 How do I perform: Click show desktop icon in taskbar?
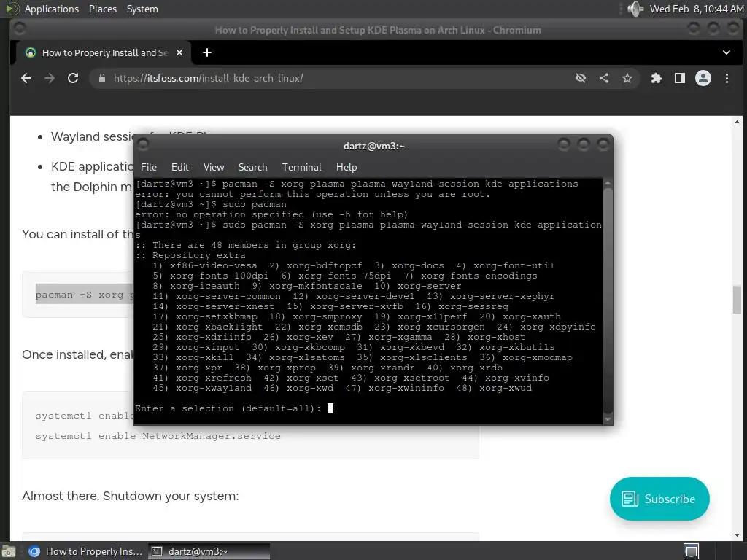(8, 551)
